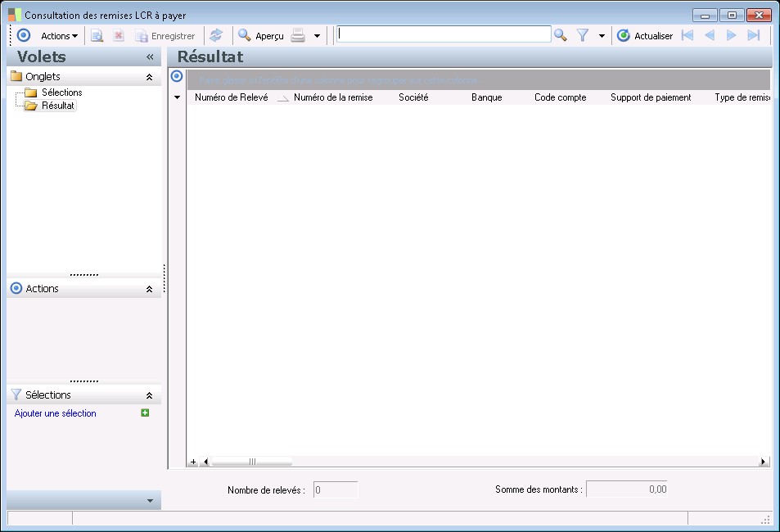Click the plus button at grid bottom
This screenshot has width=780, height=532.
[193, 462]
